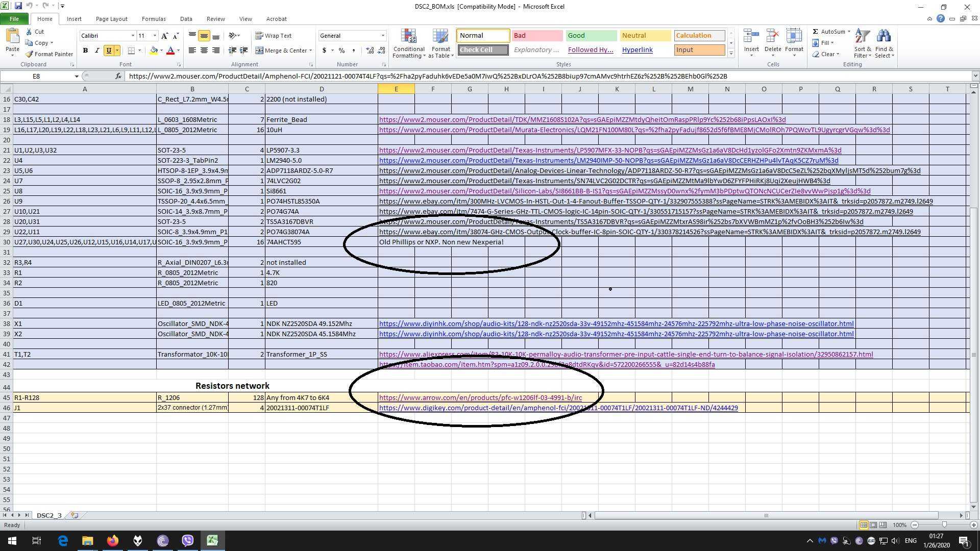Open the Name Box dropdown
The image size is (980, 551).
click(77, 76)
